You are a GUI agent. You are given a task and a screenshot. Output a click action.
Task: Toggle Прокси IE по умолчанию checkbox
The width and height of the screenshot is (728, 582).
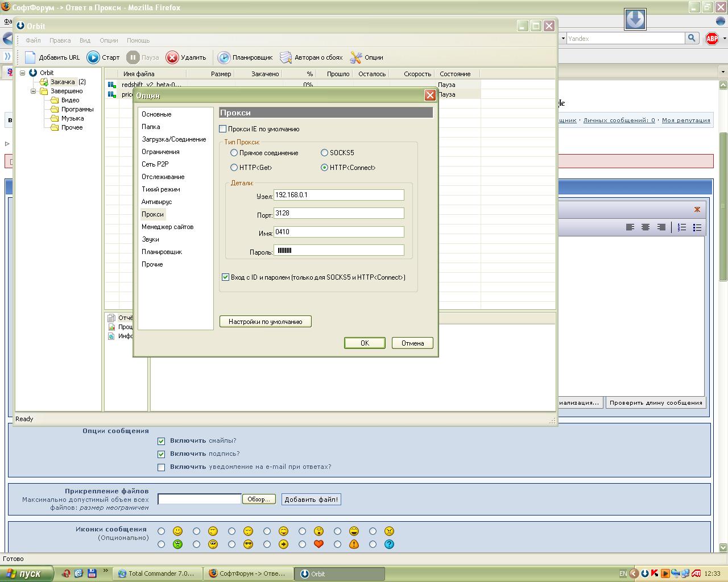[x=223, y=129]
